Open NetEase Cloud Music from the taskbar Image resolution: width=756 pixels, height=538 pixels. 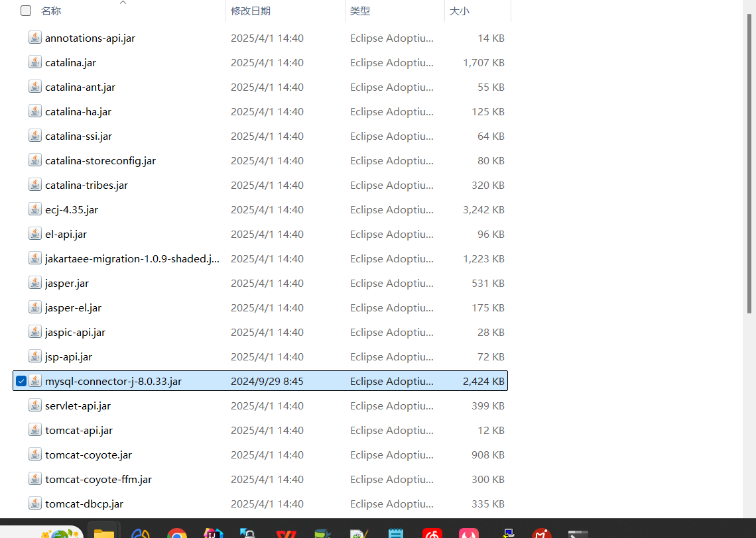click(432, 533)
